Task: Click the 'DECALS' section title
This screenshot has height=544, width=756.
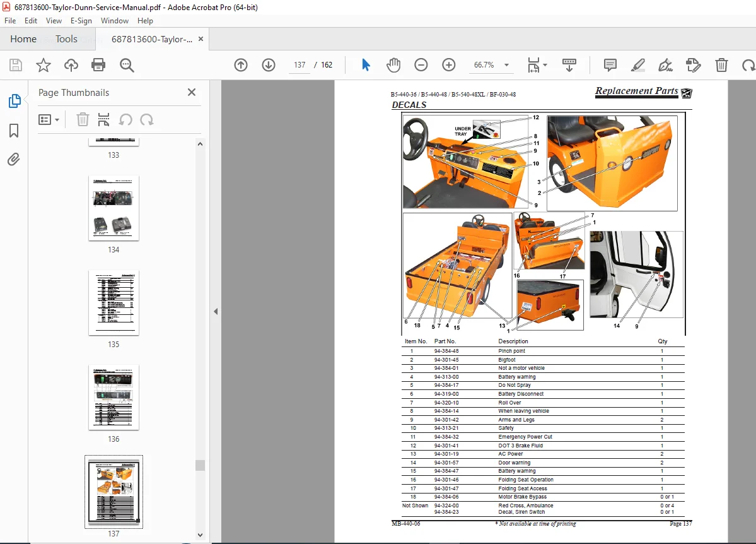Action: [409, 105]
